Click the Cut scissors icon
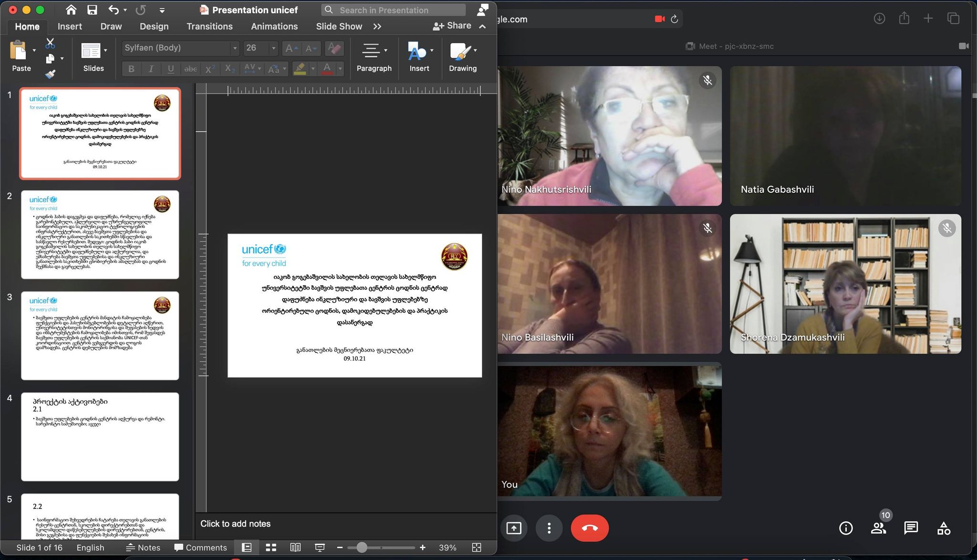977x560 pixels. click(50, 43)
